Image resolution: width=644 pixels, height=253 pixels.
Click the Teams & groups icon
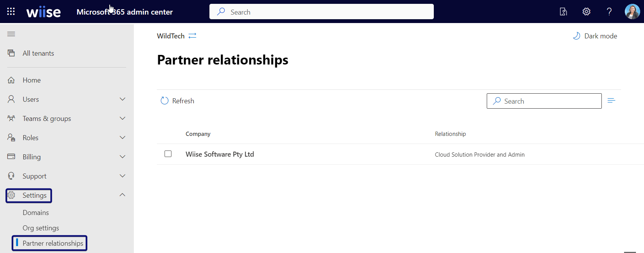point(11,118)
